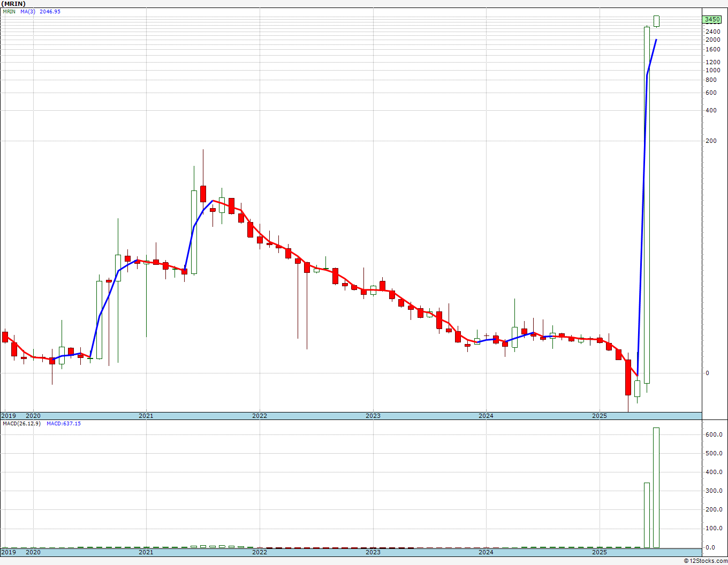Screen dimensions: 728x565
Task: Click the latest candlestick at the chart top
Action: (x=656, y=21)
